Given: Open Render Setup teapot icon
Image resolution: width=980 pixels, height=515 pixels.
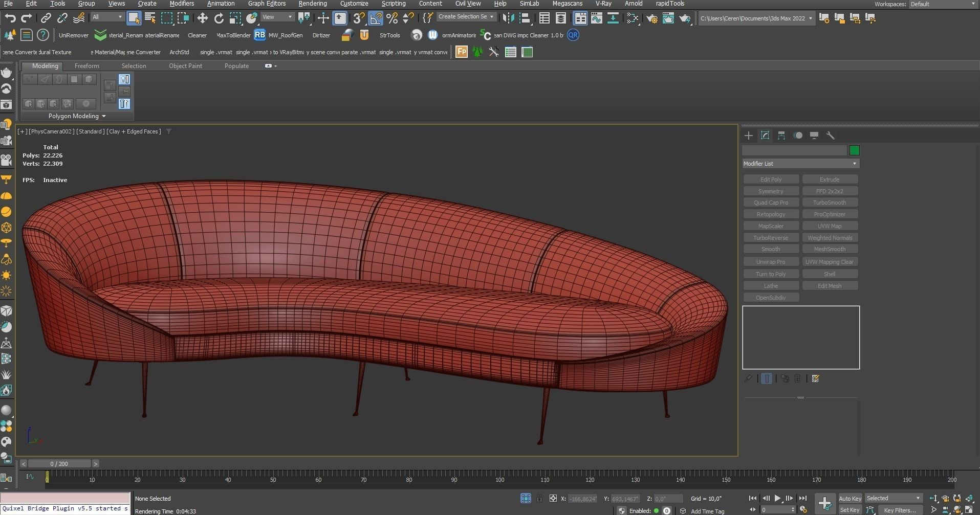Looking at the screenshot, I should (x=652, y=18).
